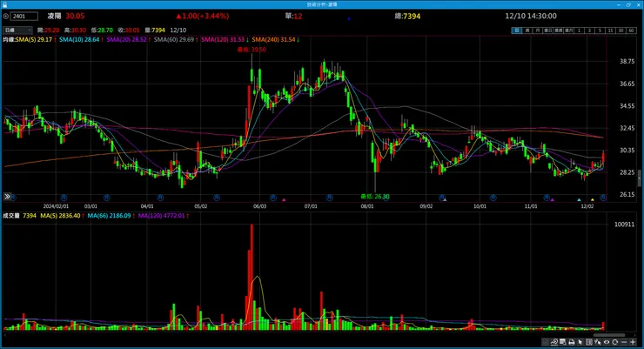This screenshot has height=349, width=644.
Task: Click the month marker after 03/01
Action: point(107,198)
